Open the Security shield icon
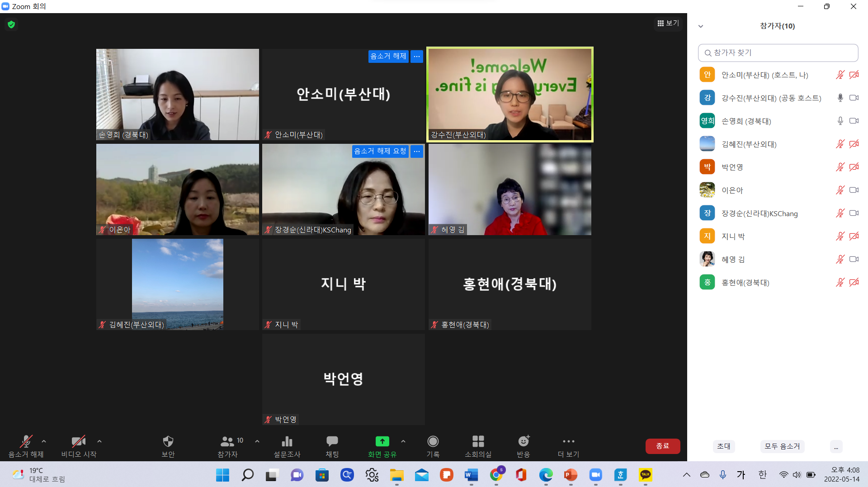The image size is (868, 487). tap(168, 441)
